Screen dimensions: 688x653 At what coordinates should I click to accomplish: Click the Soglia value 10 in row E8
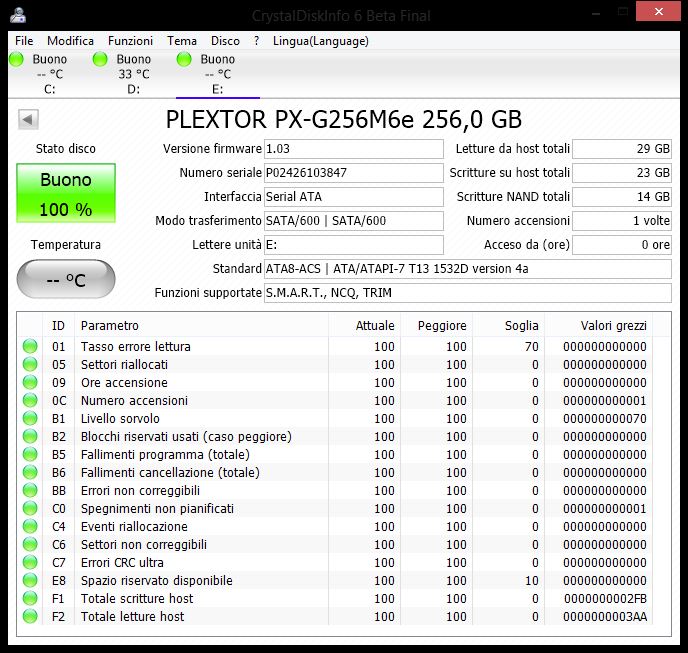coord(531,580)
